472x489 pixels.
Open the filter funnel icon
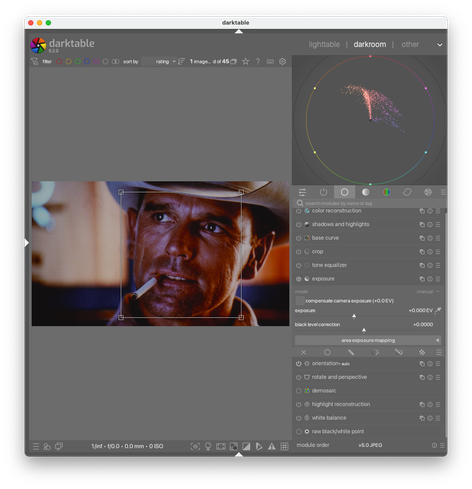click(x=34, y=61)
